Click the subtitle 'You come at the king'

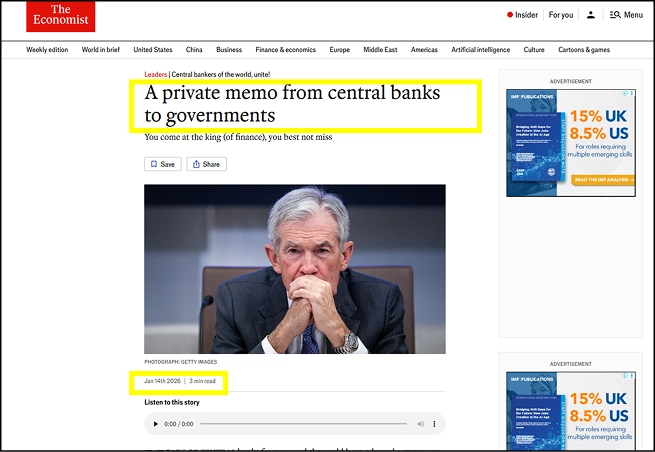tap(238, 137)
